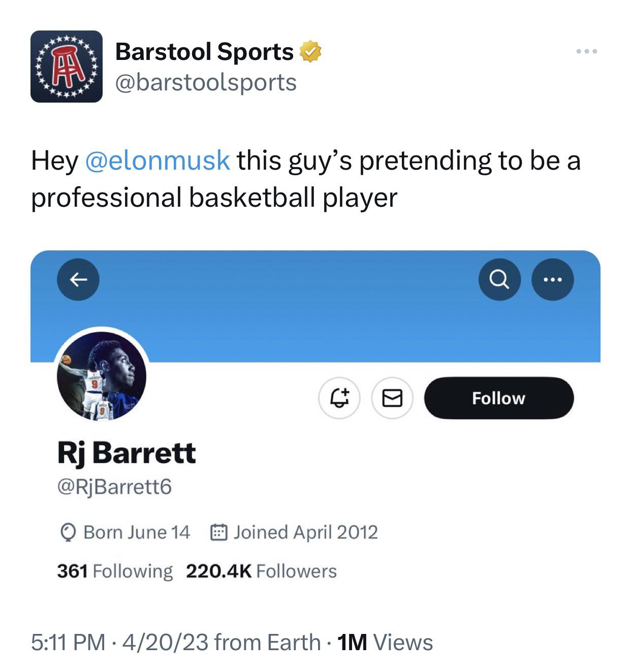Click the Barstool Sports profile avatar
The height and width of the screenshot is (672, 631).
point(66,67)
